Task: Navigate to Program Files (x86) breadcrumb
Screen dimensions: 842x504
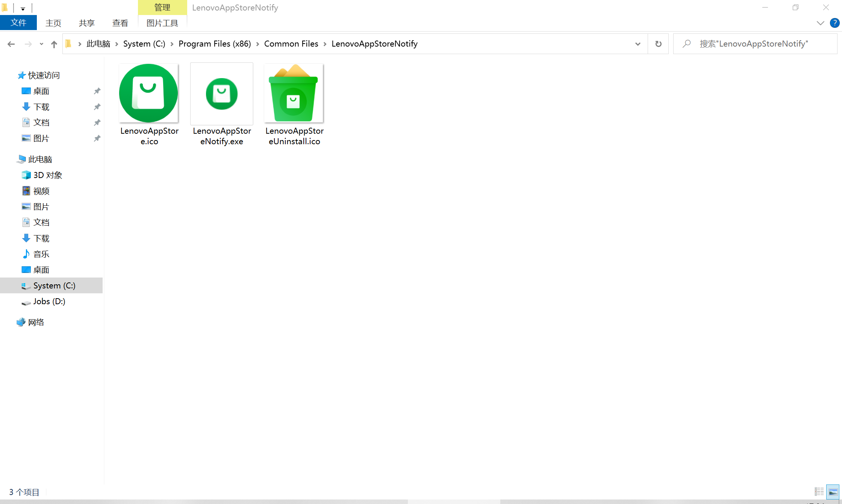Action: (214, 44)
